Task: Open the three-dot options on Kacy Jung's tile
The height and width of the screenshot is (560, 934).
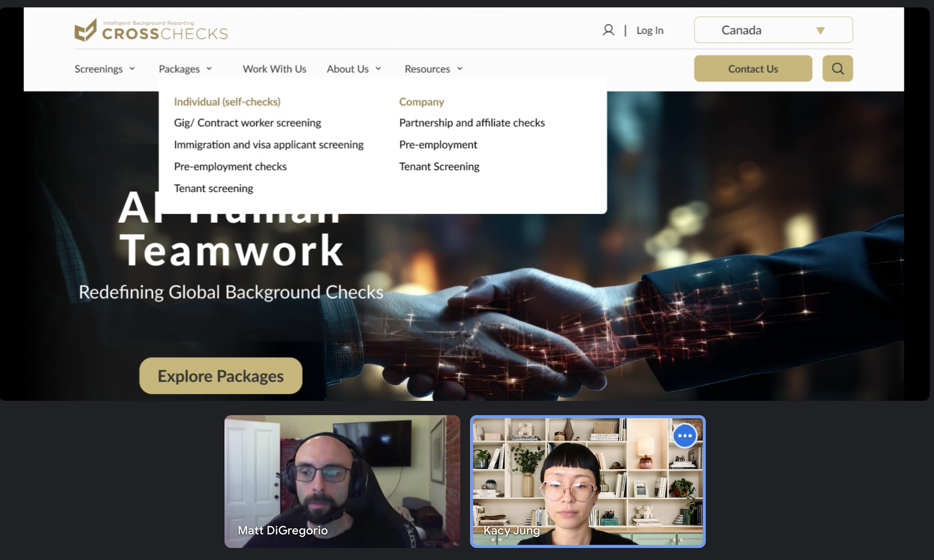Action: click(x=684, y=436)
